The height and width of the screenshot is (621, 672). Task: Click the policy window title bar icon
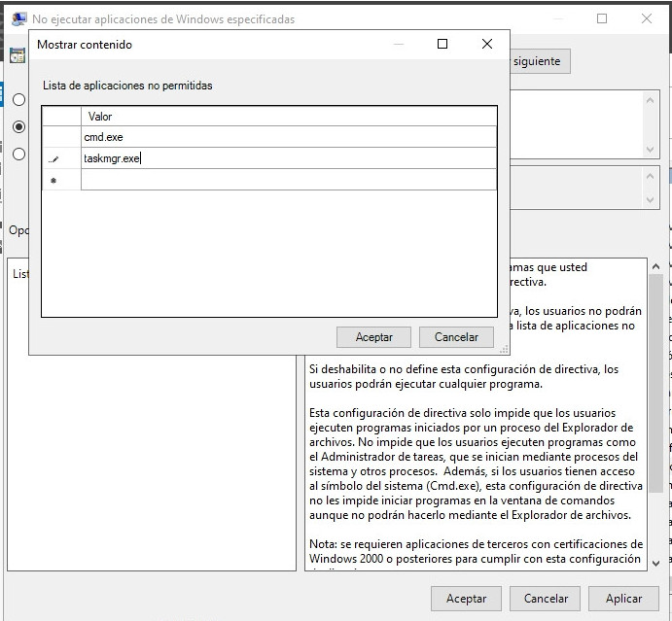point(18,18)
